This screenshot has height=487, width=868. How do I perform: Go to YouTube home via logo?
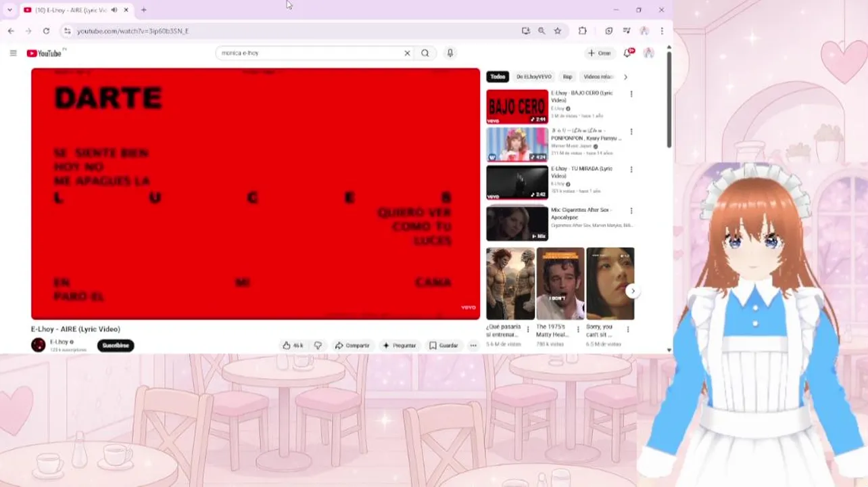point(45,53)
